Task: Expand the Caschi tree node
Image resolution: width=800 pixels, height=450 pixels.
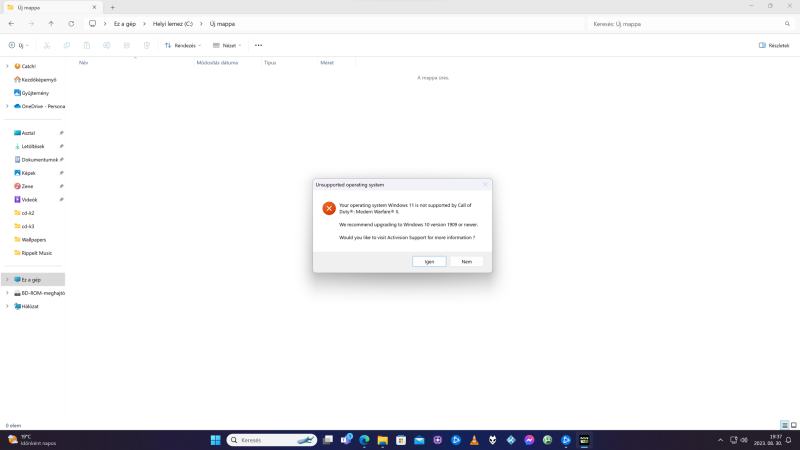Action: coord(7,66)
